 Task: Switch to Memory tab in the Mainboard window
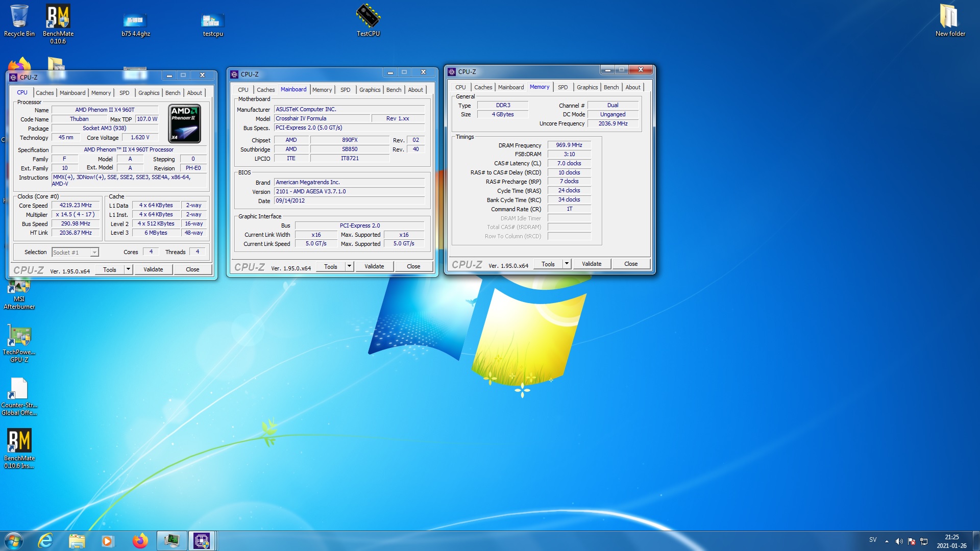(322, 90)
